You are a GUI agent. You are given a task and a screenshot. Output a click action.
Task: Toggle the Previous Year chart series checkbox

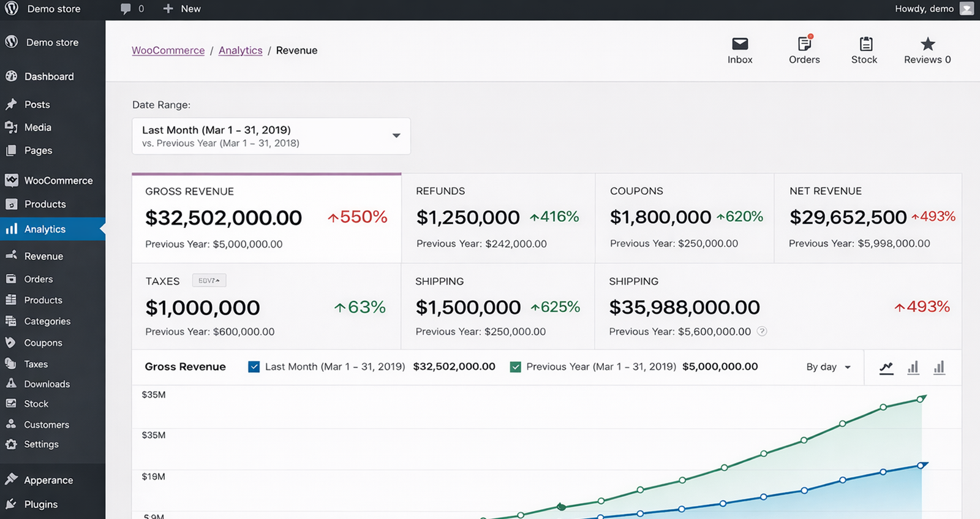516,367
